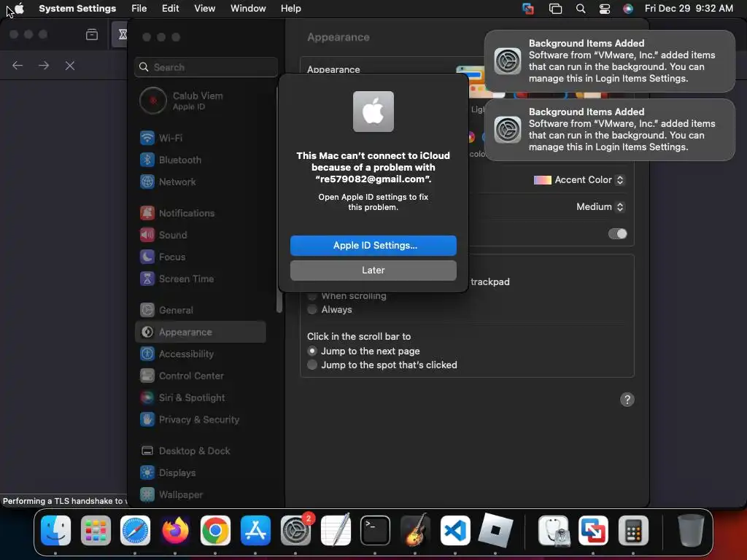Screen dimensions: 747x560
Task: Open the View menu
Action: click(204, 9)
